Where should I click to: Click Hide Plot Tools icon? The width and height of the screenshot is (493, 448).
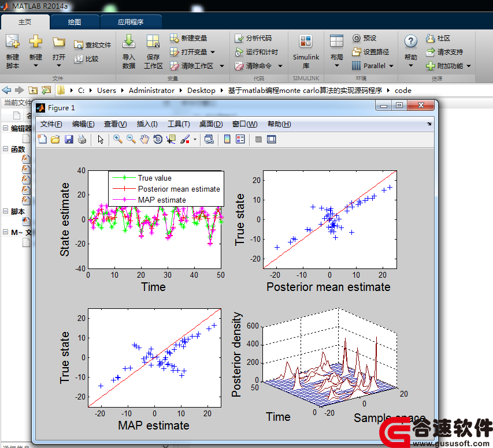pyautogui.click(x=258, y=140)
